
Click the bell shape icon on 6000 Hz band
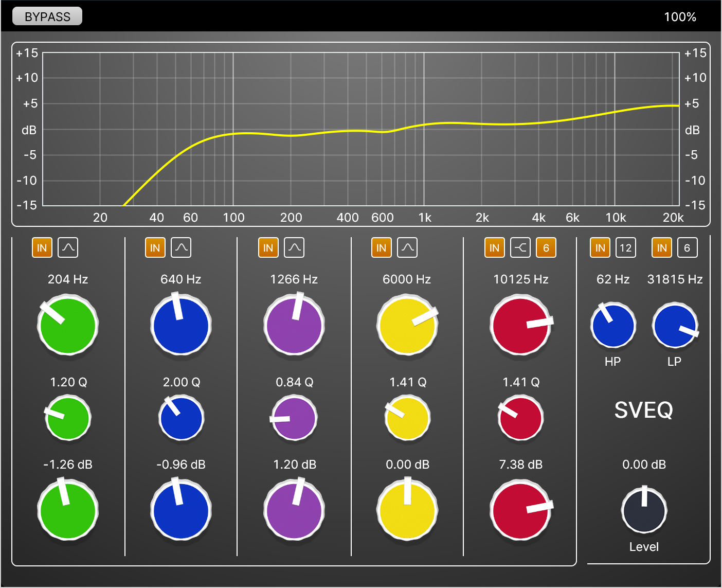[407, 247]
